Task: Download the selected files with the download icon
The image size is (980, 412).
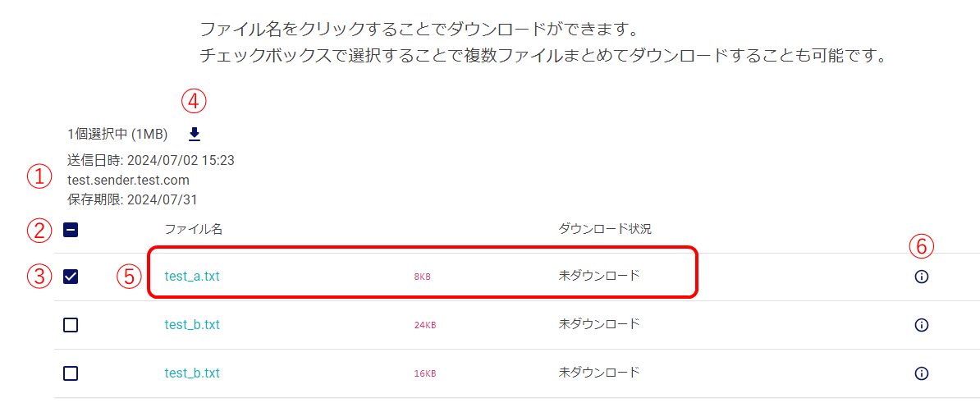Action: pyautogui.click(x=195, y=135)
